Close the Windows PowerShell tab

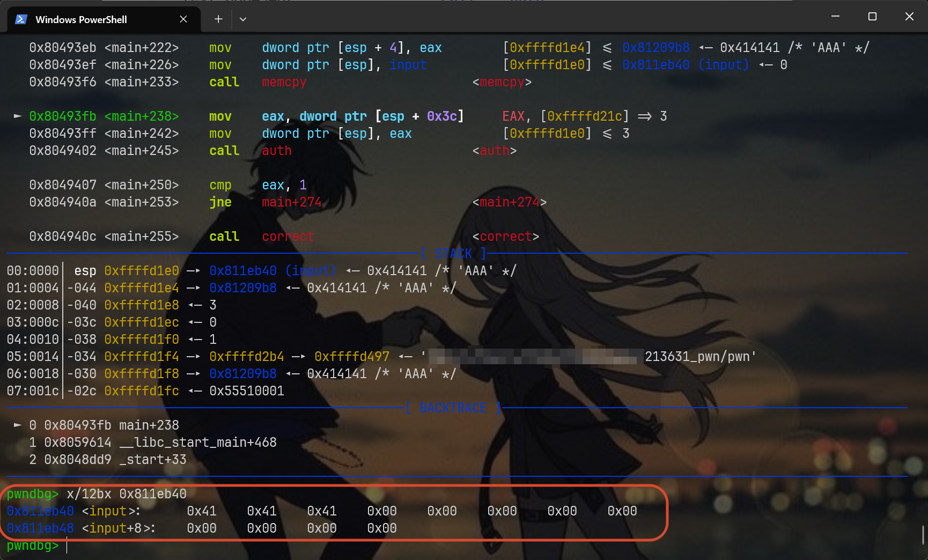click(183, 19)
